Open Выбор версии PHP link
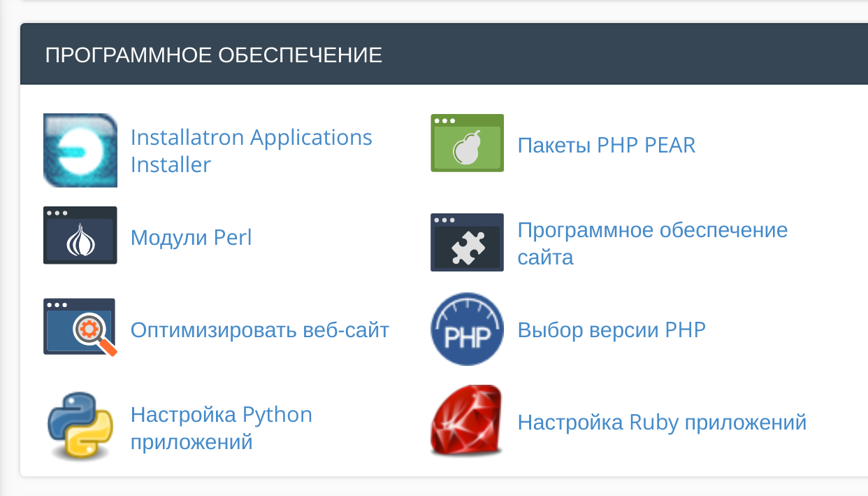The width and height of the screenshot is (868, 496). pyautogui.click(x=612, y=330)
